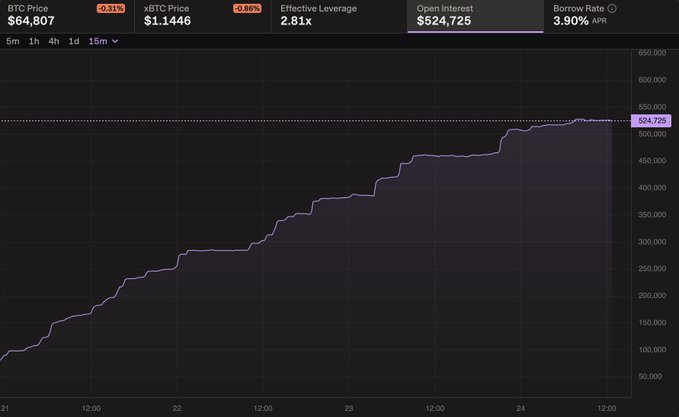This screenshot has height=417, width=679.
Task: Click the -0.86% xBTC change badge
Action: (247, 8)
